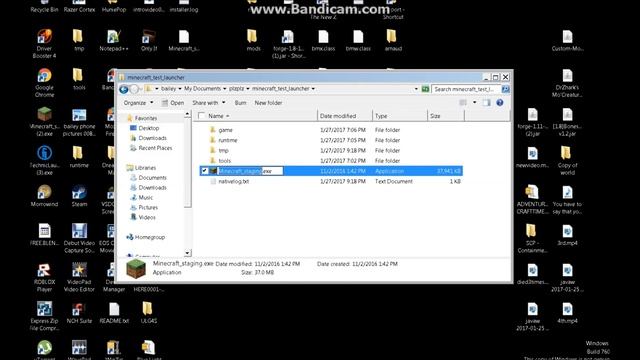
Task: Open Google Chrome desktop shortcut
Action: [44, 83]
